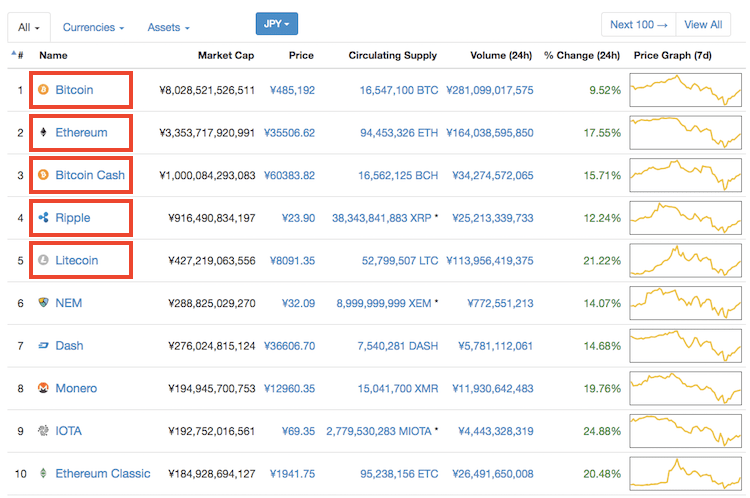This screenshot has height=498, width=750.
Task: Open Ripple 7-day price graph
Action: click(685, 218)
